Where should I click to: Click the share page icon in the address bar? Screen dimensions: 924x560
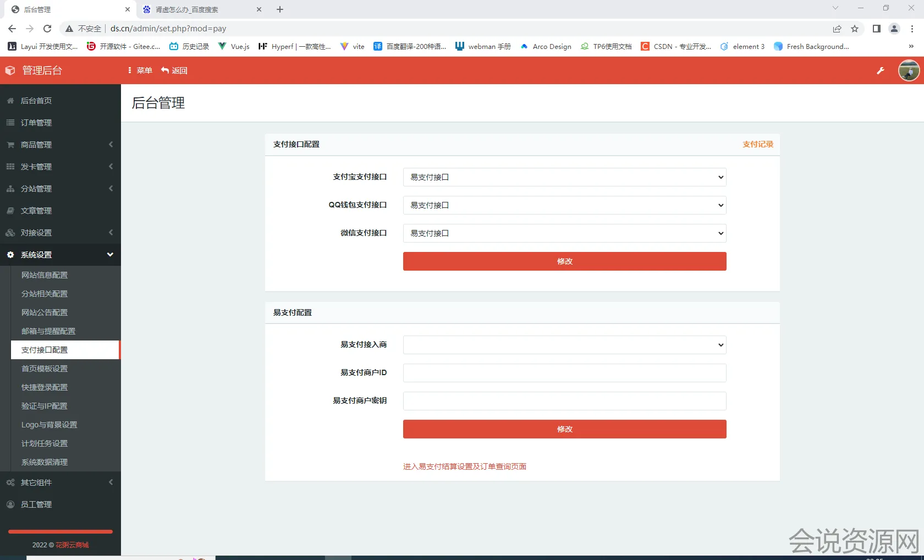(837, 29)
